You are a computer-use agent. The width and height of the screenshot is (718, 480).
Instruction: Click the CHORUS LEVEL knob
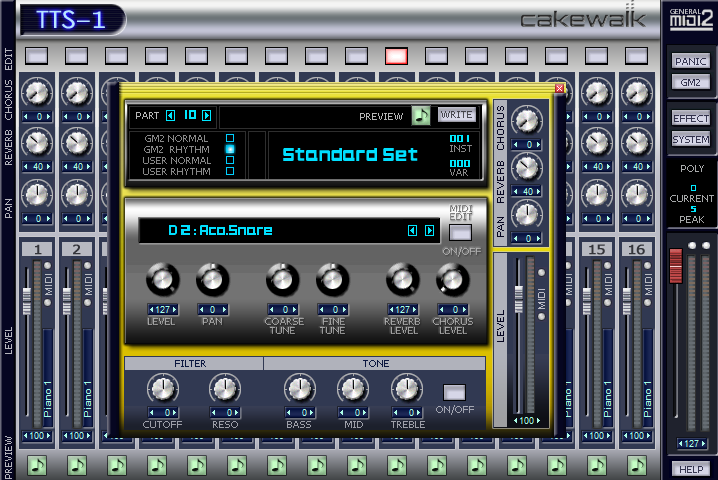tap(452, 279)
